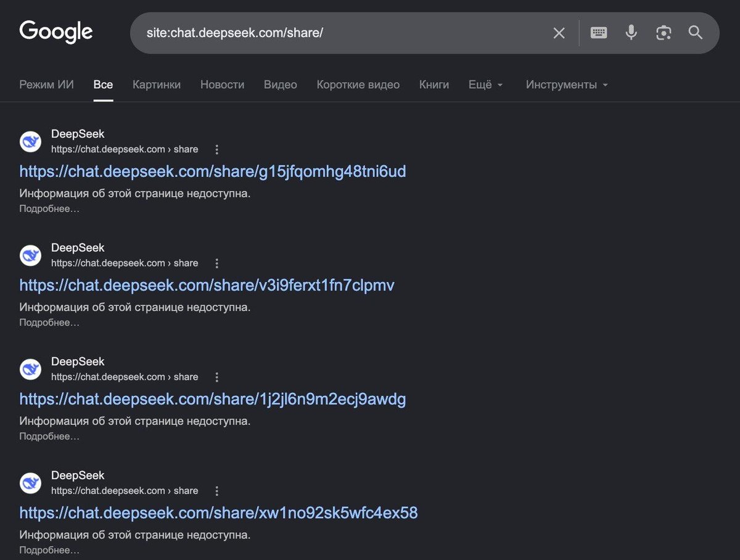Image resolution: width=740 pixels, height=560 pixels.
Task: Click Информация... недоступна snippet under g15jfqomhg48tni6ud result
Action: pyautogui.click(x=135, y=193)
